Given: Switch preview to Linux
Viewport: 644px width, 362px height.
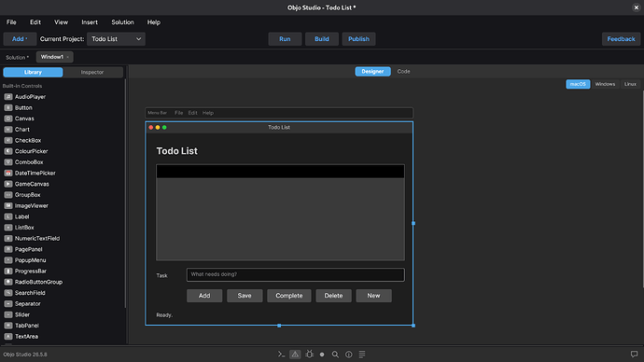Looking at the screenshot, I should (x=630, y=84).
